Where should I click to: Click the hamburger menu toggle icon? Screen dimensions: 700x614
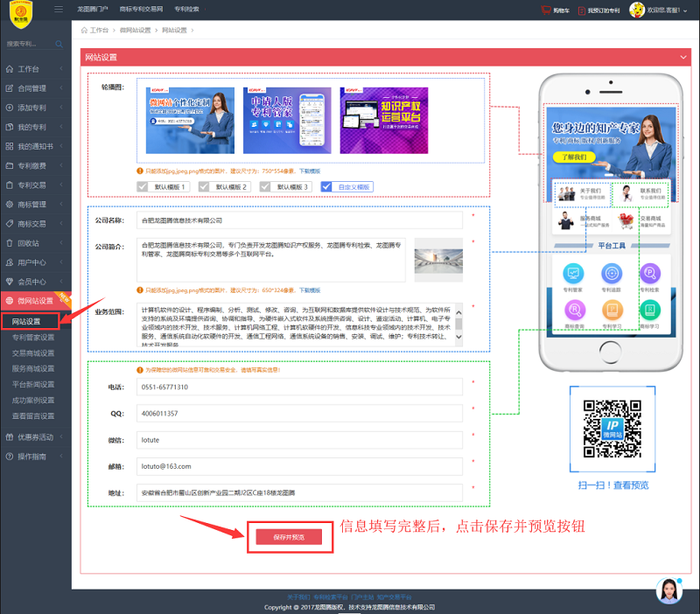coord(59,10)
